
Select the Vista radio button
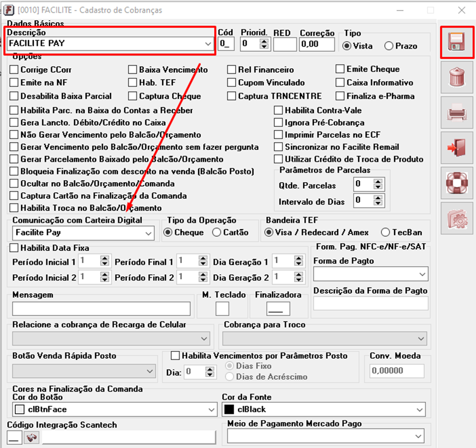[347, 46]
